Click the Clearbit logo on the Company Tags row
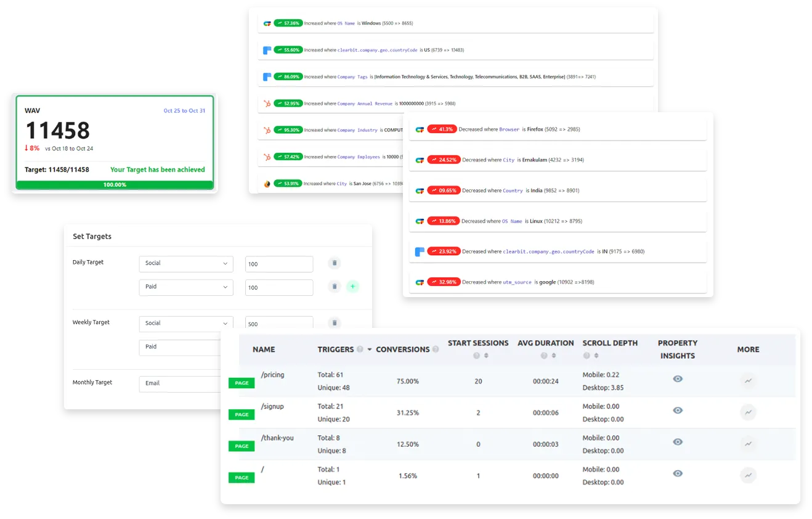This screenshot has width=812, height=519. point(267,77)
